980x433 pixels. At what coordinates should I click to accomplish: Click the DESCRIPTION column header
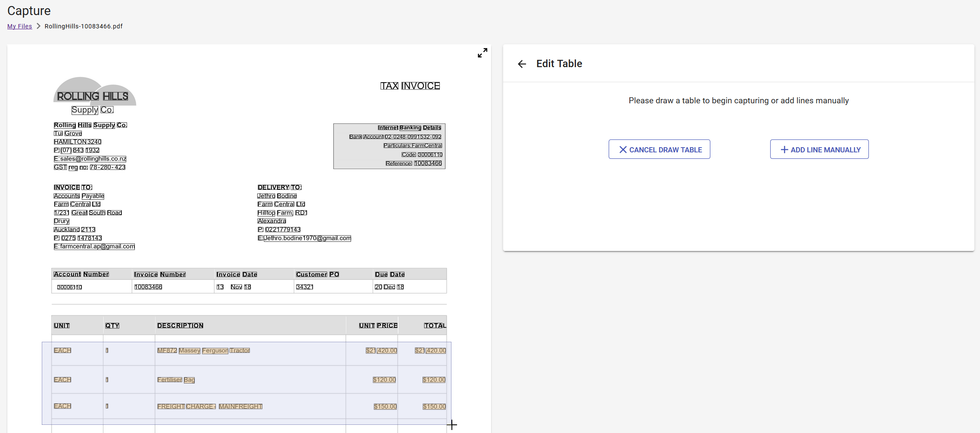pyautogui.click(x=180, y=326)
